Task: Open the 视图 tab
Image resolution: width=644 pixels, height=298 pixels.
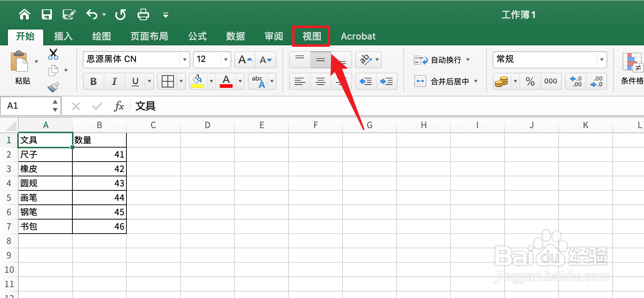Action: 312,36
